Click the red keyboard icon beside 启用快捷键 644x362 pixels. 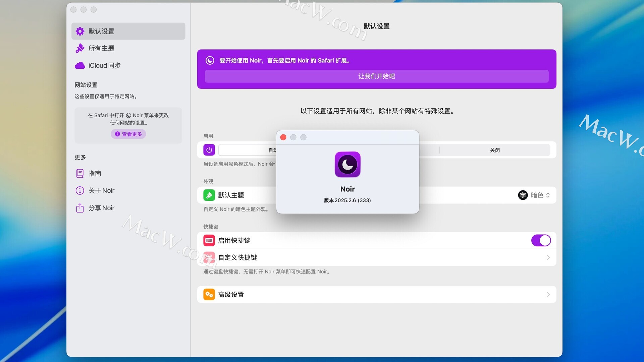click(209, 240)
